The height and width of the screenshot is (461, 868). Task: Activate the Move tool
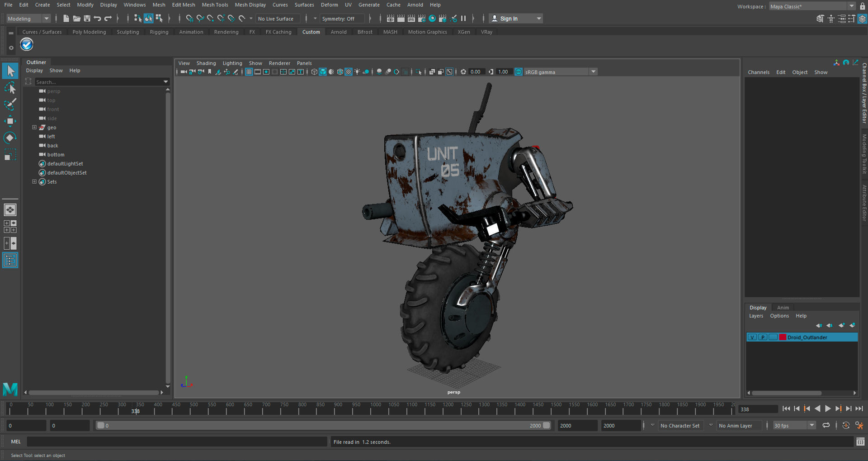pos(10,121)
